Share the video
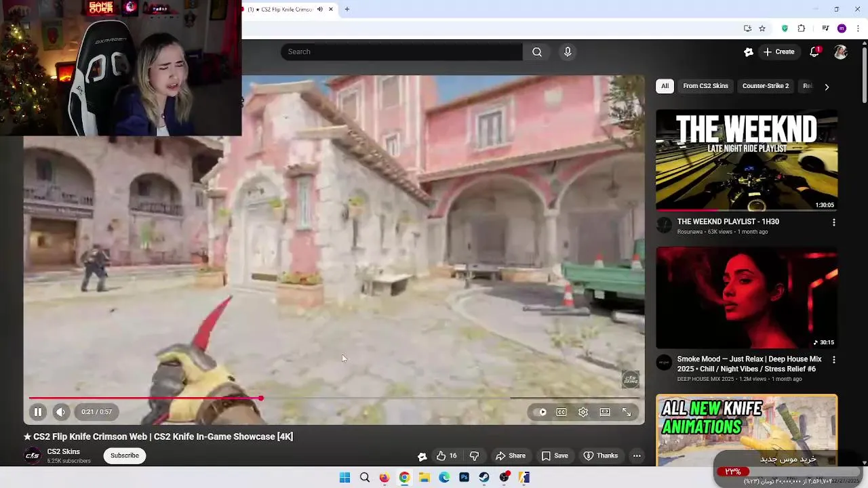This screenshot has height=488, width=868. point(510,455)
